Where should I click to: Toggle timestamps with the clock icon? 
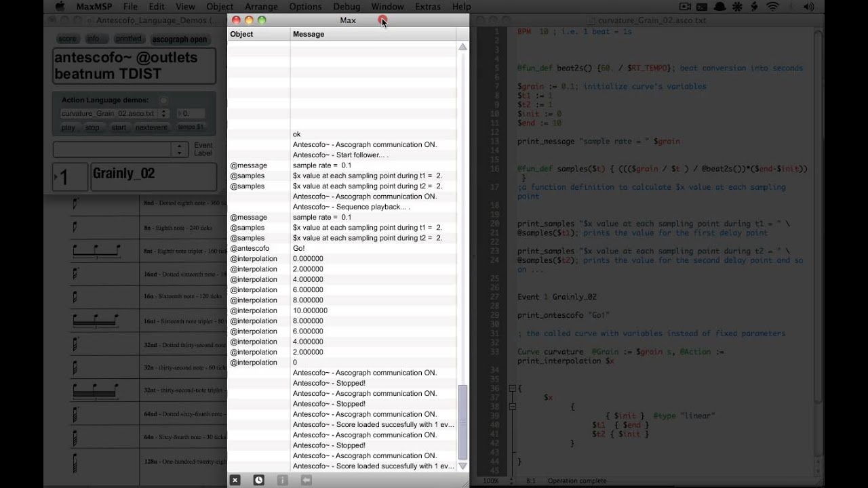point(258,480)
